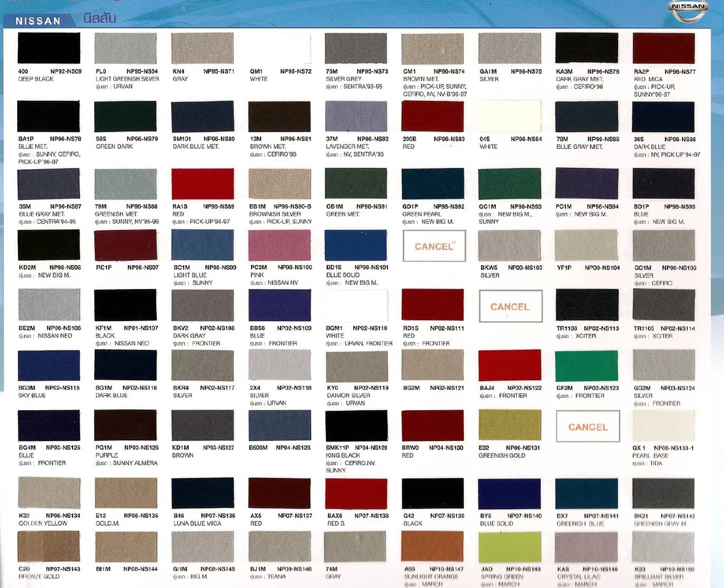The width and height of the screenshot is (724, 588).
Task: Select the GF2M green Frontier swatch
Action: tap(587, 365)
